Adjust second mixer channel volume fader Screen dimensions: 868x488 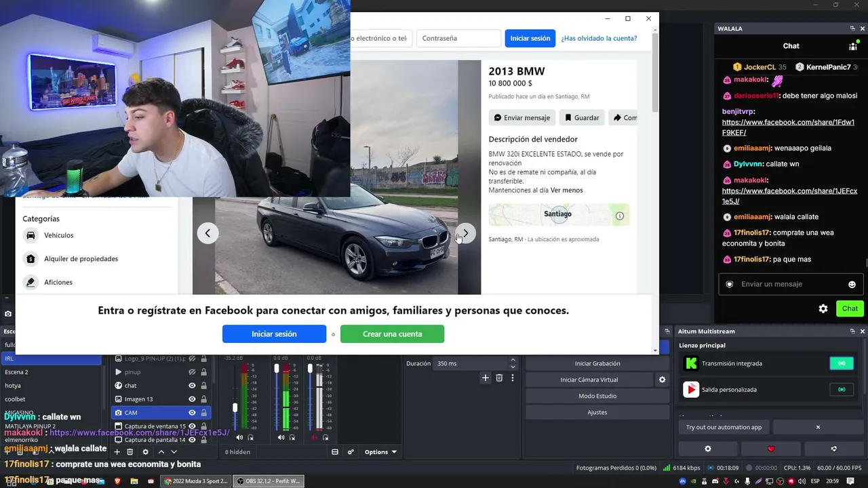tap(277, 368)
